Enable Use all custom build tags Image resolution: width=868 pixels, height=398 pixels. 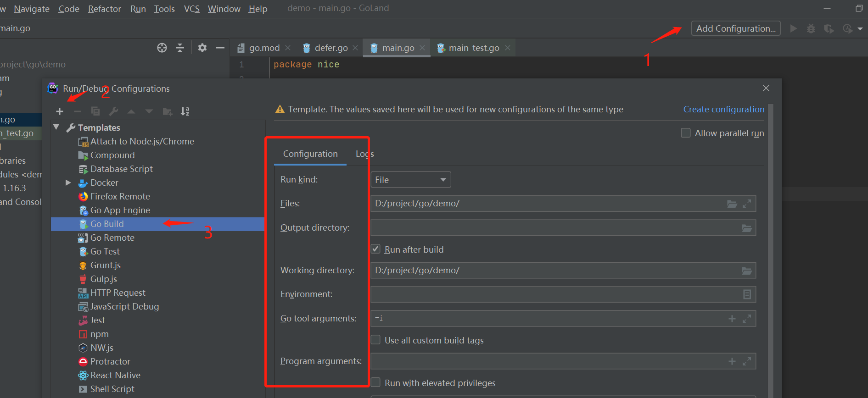(375, 340)
